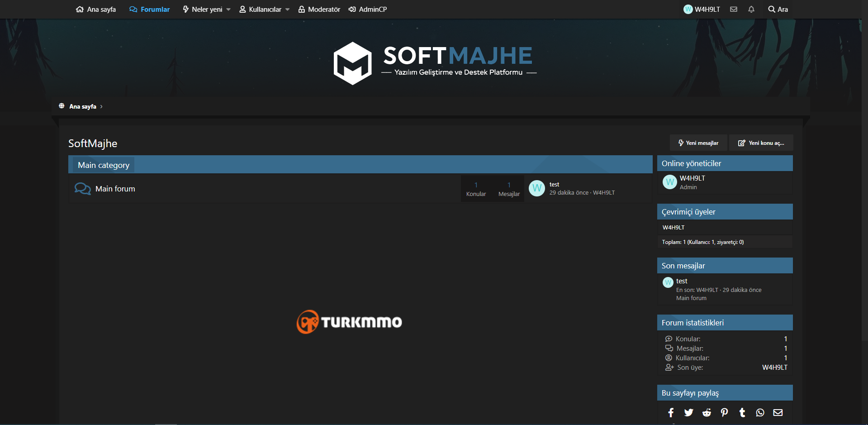This screenshot has width=868, height=425.
Task: Click the W4H9LT account avatar in top bar
Action: point(688,9)
